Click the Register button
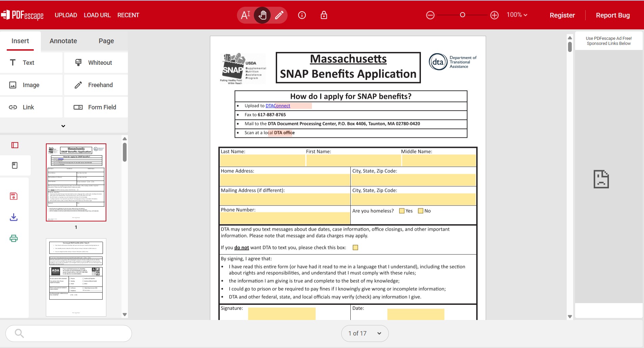The height and width of the screenshot is (348, 644). 562,15
